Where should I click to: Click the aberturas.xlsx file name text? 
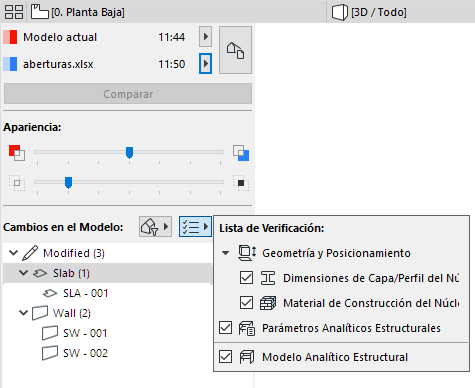58,64
